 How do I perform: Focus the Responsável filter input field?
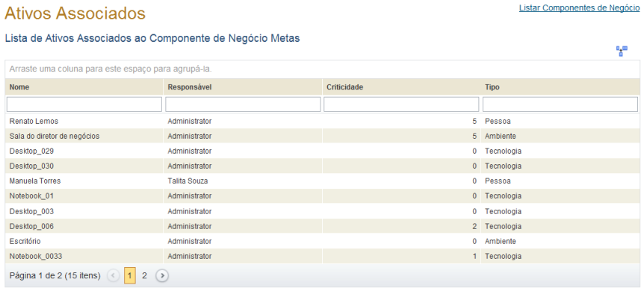click(x=243, y=104)
